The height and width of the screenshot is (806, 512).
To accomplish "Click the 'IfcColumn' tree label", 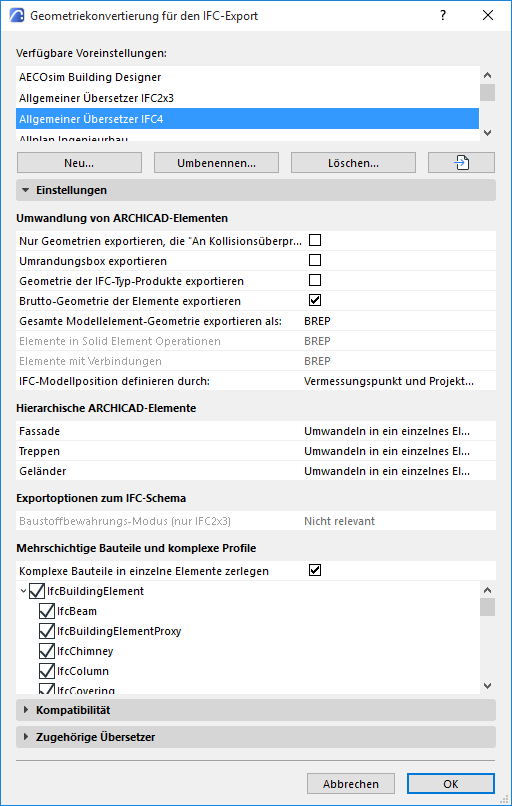I will point(83,671).
